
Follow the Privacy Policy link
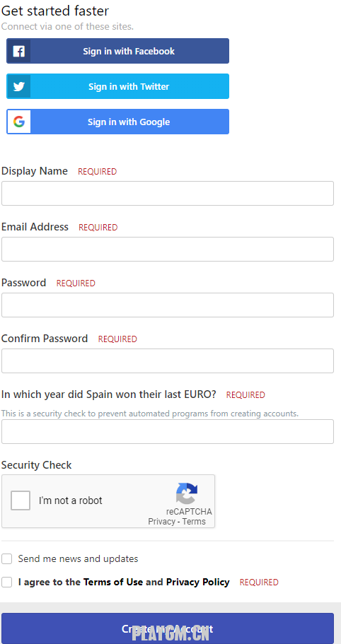click(197, 582)
